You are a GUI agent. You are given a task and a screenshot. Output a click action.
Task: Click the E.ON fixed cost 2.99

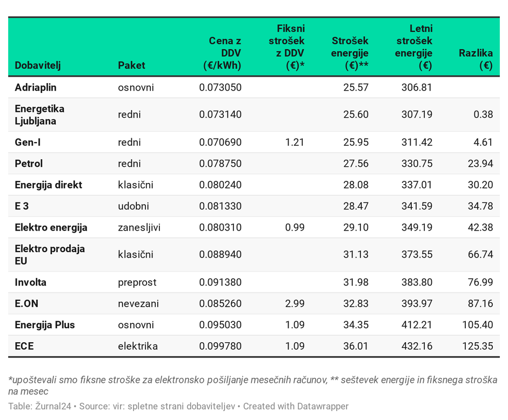click(295, 304)
